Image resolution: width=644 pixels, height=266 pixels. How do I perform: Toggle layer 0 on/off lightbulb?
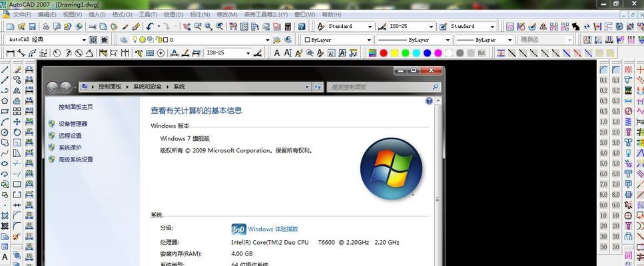[x=134, y=40]
